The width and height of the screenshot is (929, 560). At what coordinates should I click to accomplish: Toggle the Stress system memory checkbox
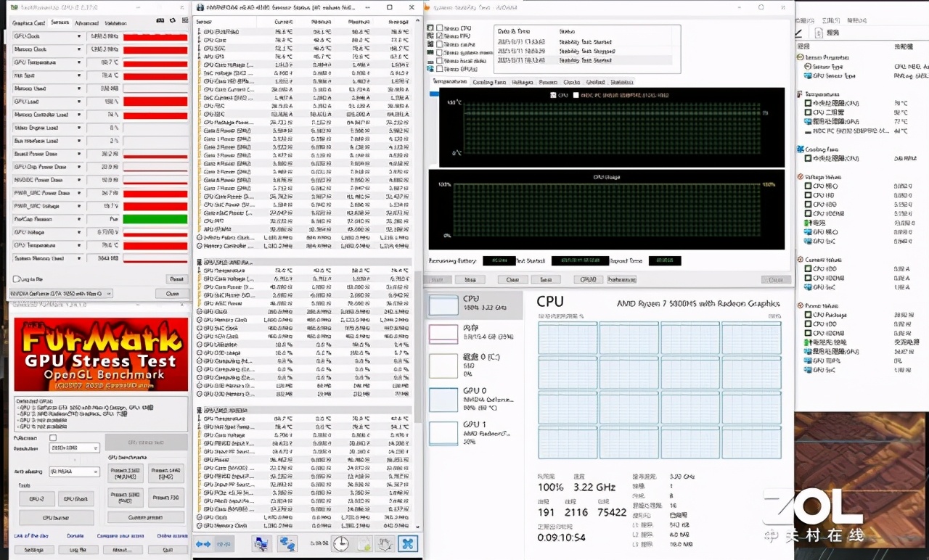click(440, 53)
